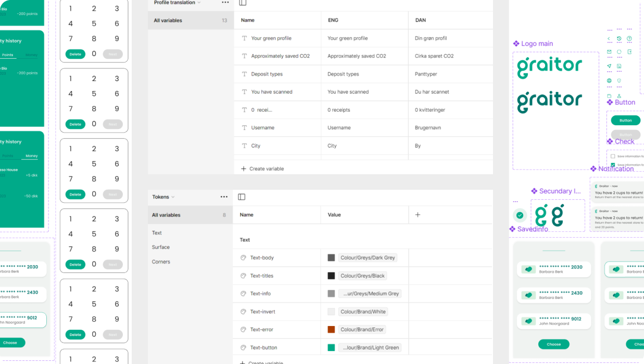Click the back chevron icon in the icon set
Viewport: 644px width, 364px height.
click(609, 38)
